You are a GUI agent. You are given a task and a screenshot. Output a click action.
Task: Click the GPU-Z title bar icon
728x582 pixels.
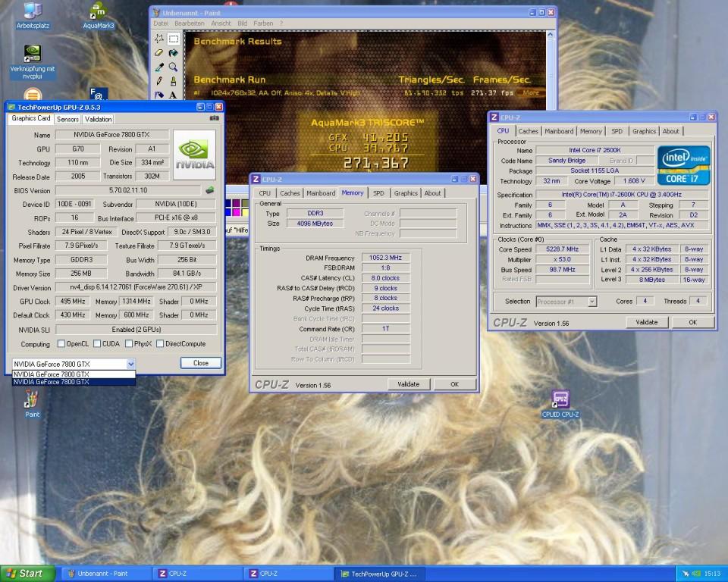tap(11, 107)
